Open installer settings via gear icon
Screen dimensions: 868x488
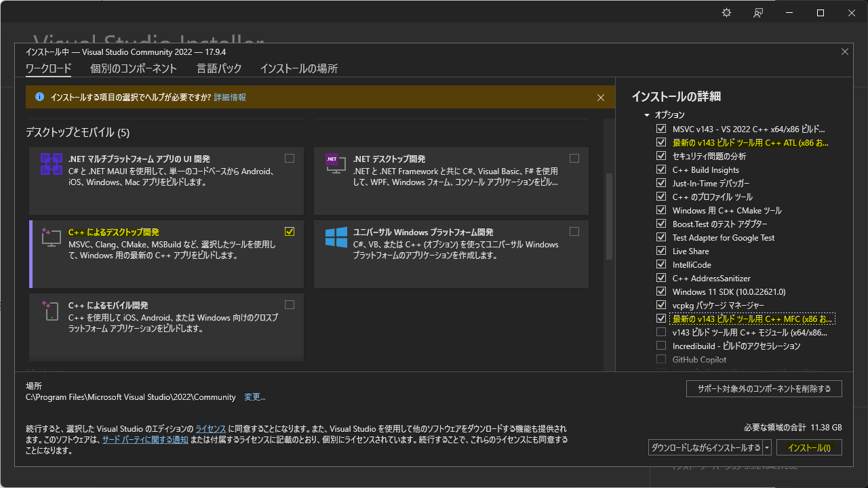(x=726, y=12)
